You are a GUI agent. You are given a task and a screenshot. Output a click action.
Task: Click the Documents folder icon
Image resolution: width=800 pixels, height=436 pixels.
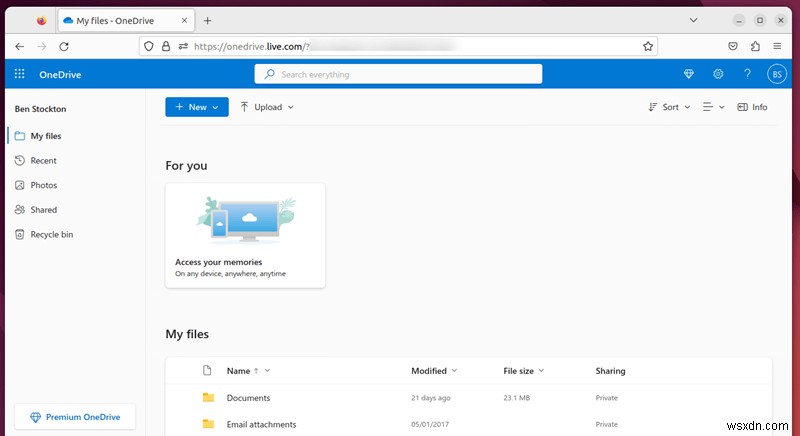(x=208, y=397)
